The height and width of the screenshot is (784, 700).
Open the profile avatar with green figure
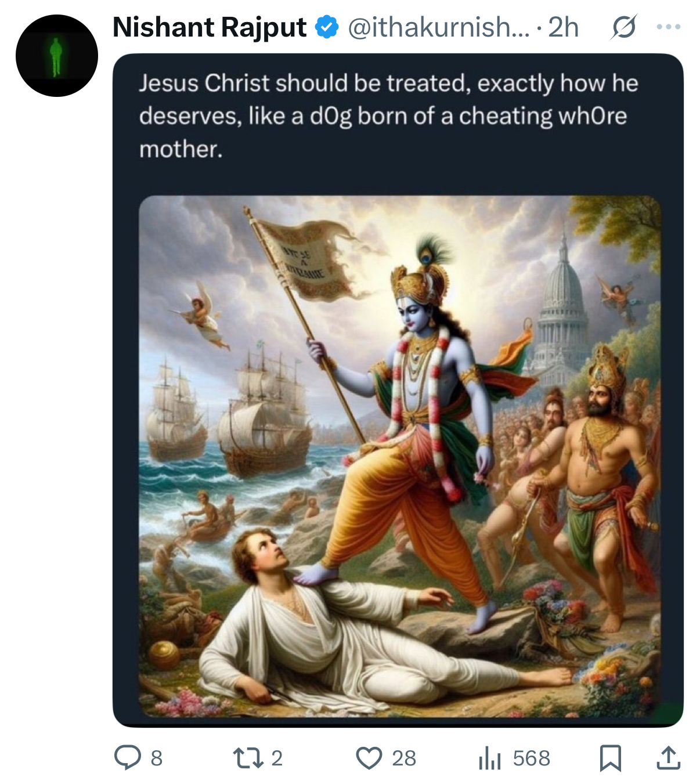(57, 56)
